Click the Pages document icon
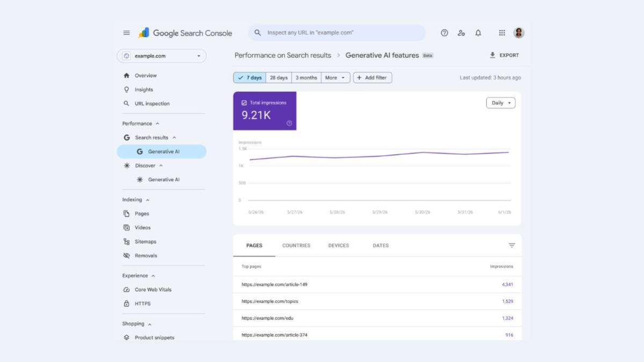The image size is (644, 362). tap(127, 214)
